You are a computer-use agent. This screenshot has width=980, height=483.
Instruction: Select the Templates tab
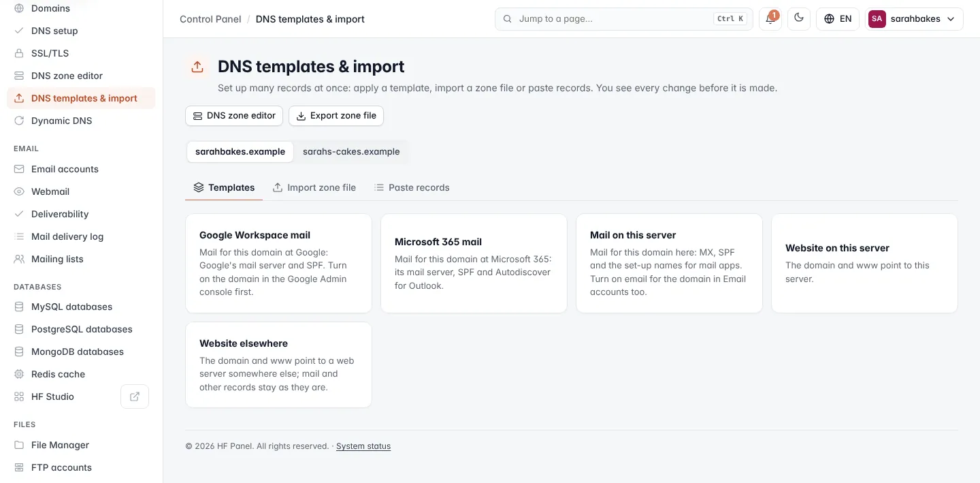coord(224,187)
